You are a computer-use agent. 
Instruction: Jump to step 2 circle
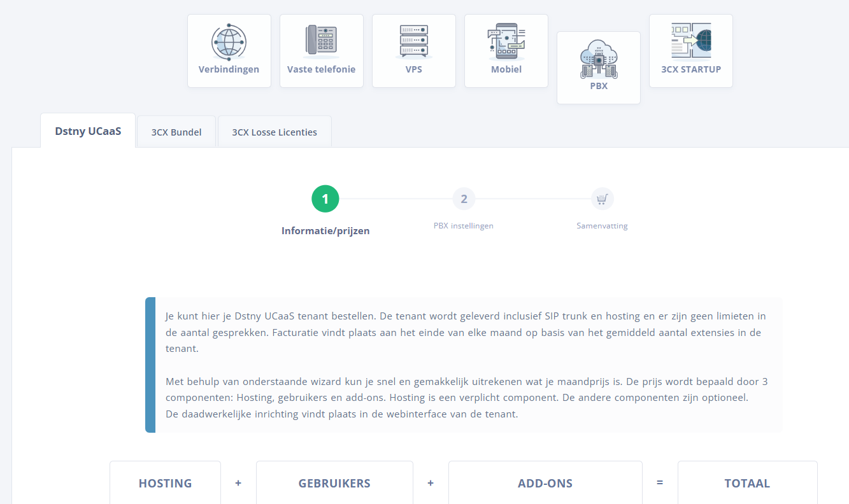click(464, 199)
